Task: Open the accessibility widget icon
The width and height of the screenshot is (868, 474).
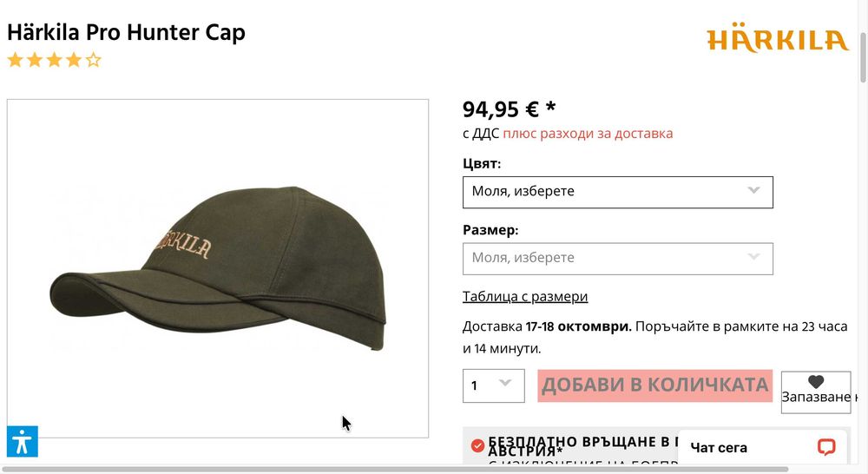Action: coord(23,441)
